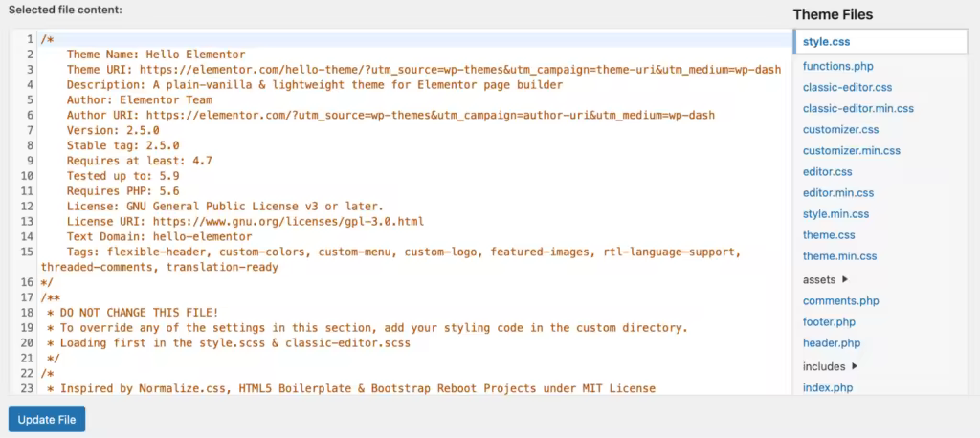Open classic-editor.css file
This screenshot has height=438, width=980.
point(848,87)
